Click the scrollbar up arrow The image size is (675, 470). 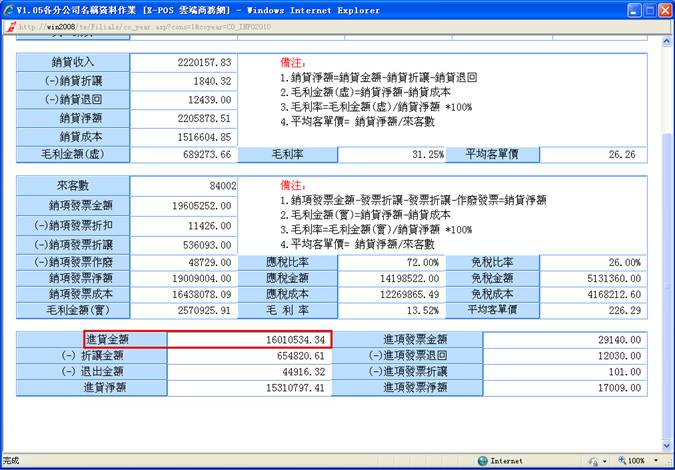[666, 41]
